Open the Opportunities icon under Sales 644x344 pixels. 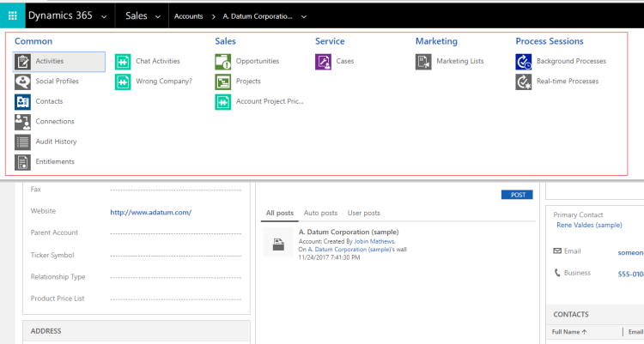click(x=222, y=62)
